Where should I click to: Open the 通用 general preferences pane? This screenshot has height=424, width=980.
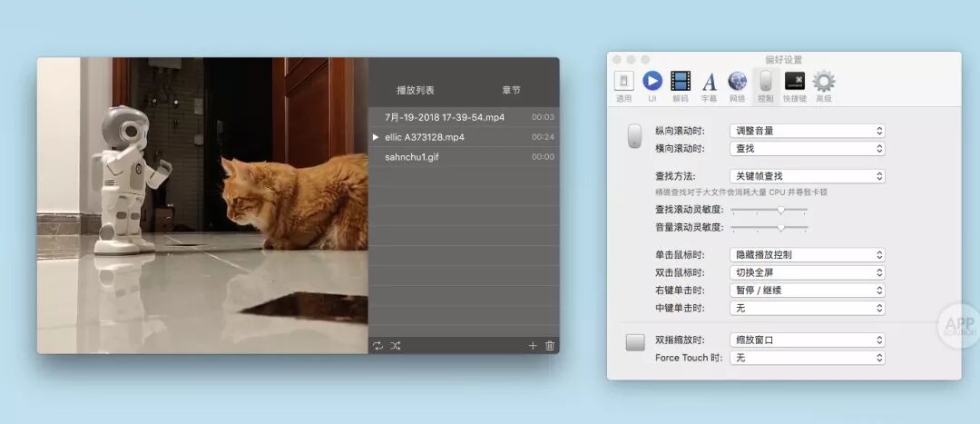tap(623, 86)
